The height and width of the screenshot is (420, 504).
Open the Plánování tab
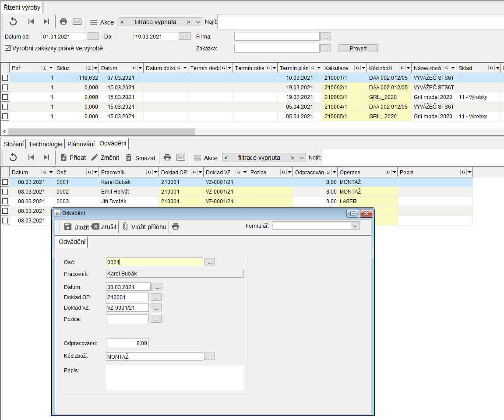point(81,144)
